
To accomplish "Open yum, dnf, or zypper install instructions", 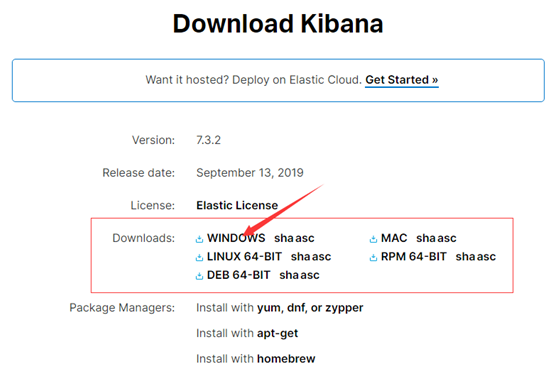I will 310,308.
